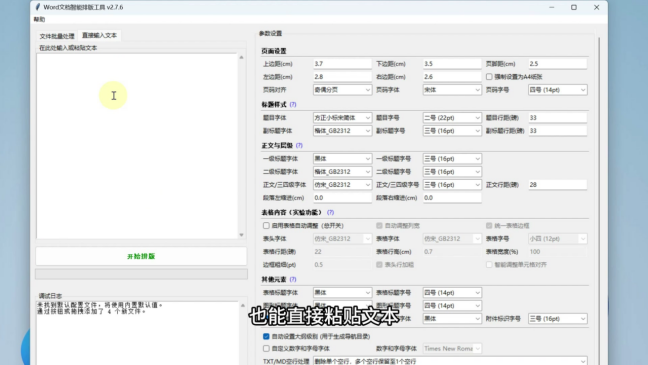The width and height of the screenshot is (648, 365).
Task: Click the 页面设置 section heading
Action: (274, 51)
